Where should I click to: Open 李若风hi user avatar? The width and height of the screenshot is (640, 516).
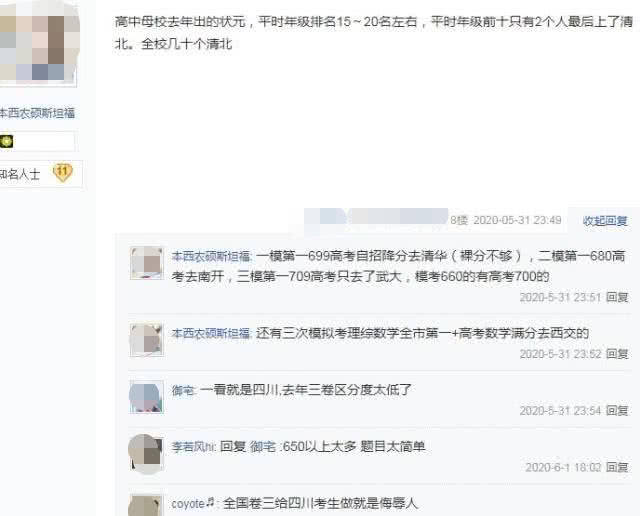147,454
